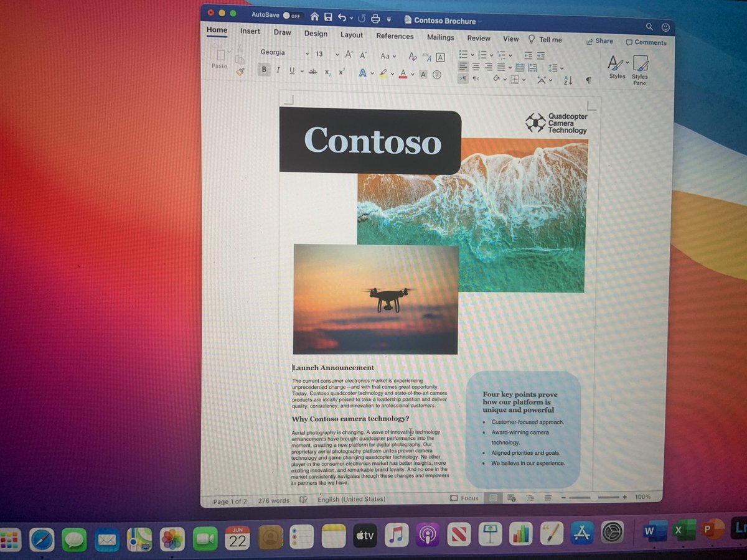
Task: Enter Focus mode from status bar
Action: [464, 498]
